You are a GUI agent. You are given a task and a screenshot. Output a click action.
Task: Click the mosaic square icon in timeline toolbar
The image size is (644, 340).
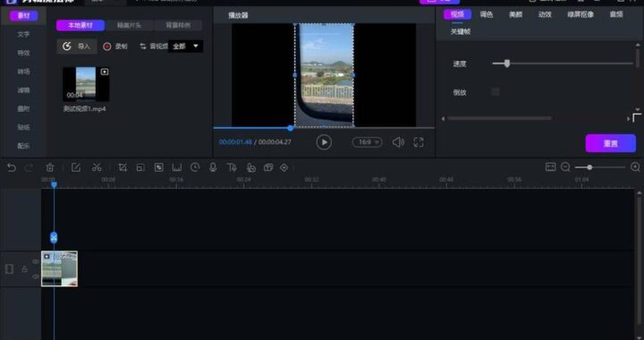tap(159, 167)
